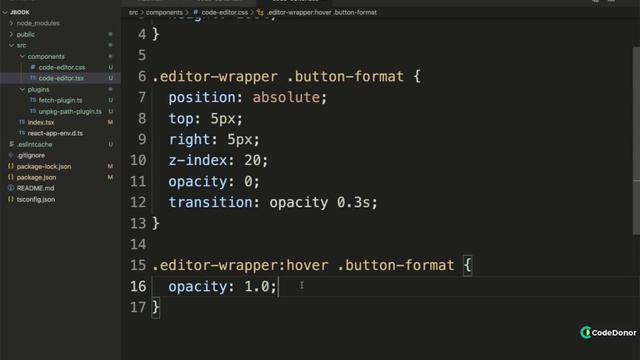Click braces icon of package-lock.json
Screen dimensions: 640x360
11,166
